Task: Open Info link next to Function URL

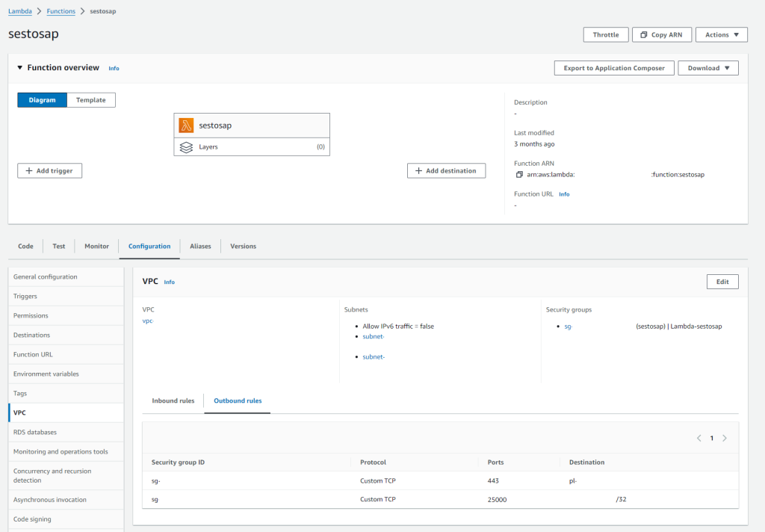Action: [564, 194]
